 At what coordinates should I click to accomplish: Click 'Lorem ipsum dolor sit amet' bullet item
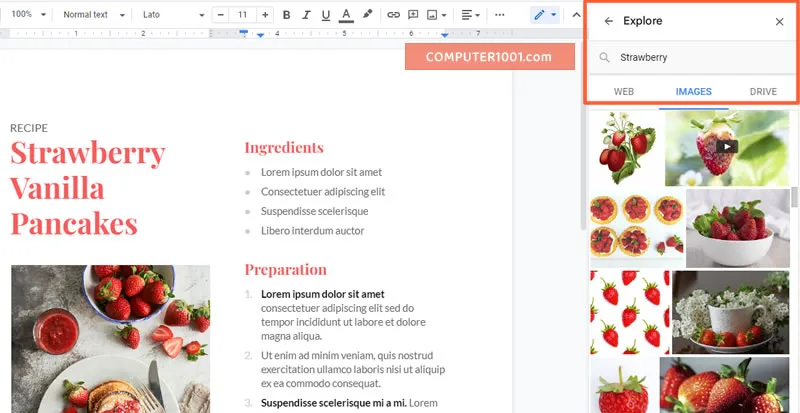tap(321, 173)
